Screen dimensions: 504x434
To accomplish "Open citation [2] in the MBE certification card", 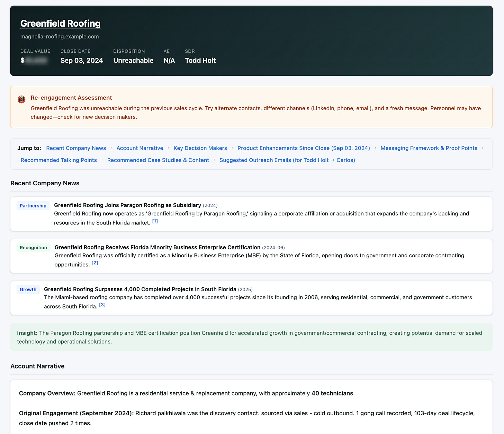I will 95,263.
